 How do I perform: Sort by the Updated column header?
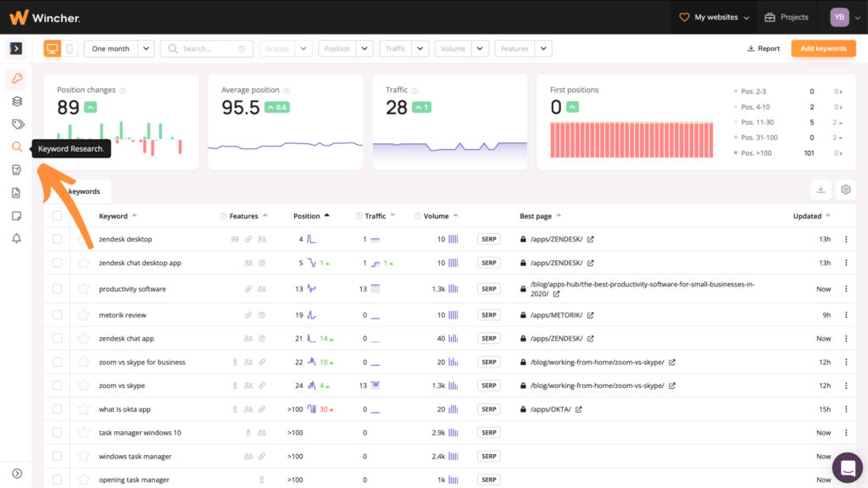811,216
